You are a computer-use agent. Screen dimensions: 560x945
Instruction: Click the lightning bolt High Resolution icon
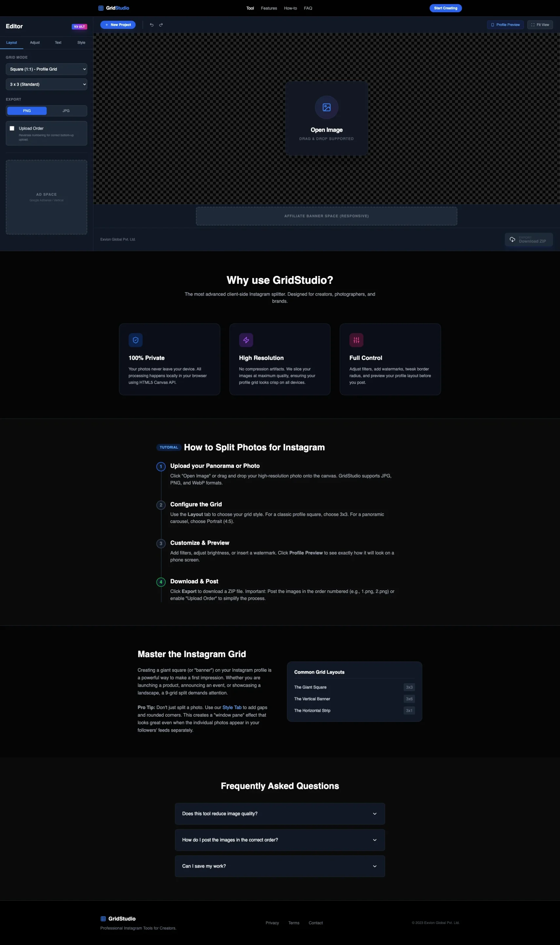[246, 340]
